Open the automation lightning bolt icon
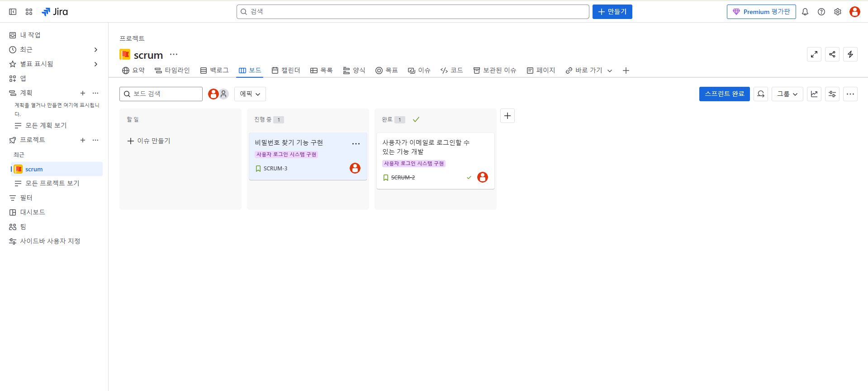This screenshot has width=868, height=391. click(x=850, y=54)
